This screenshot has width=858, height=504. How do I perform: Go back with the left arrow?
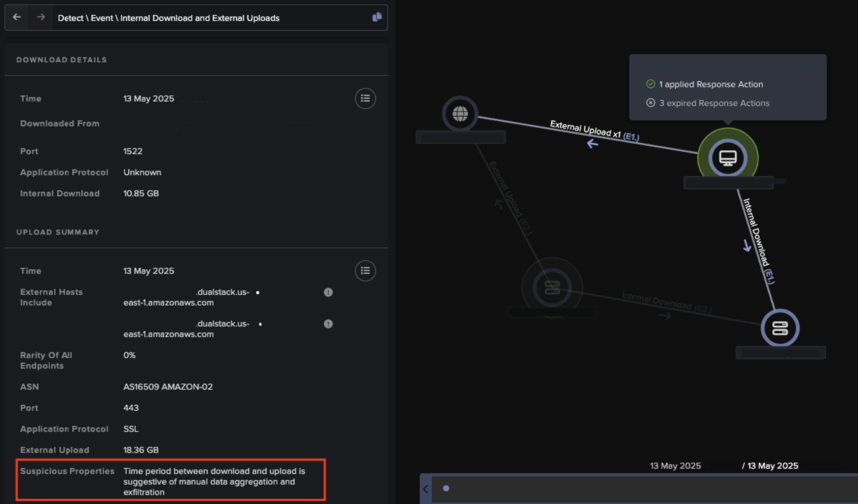[17, 17]
